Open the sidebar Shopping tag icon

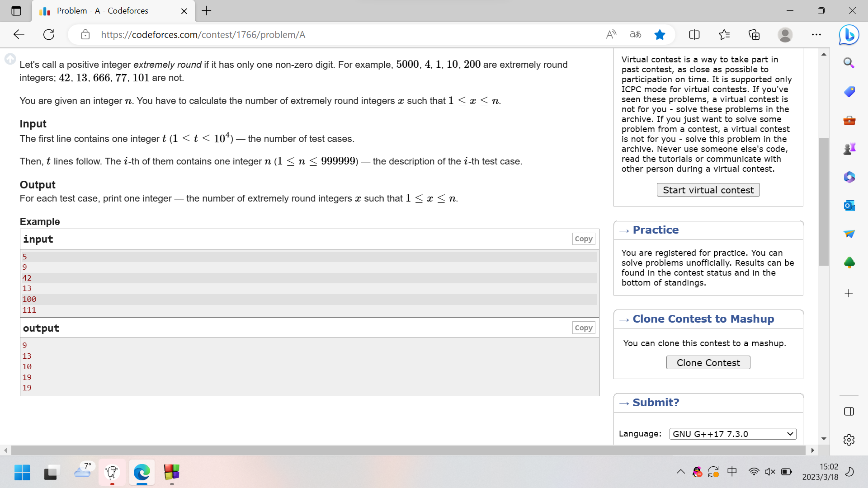[x=849, y=92]
